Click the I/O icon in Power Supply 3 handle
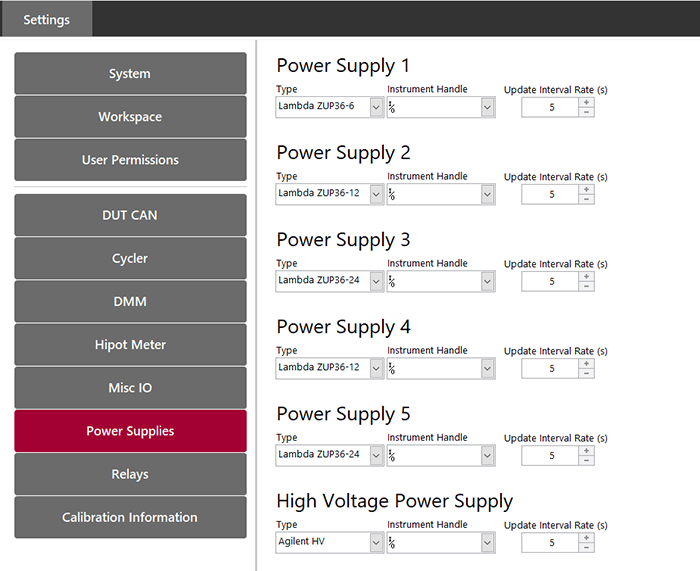 pos(392,281)
